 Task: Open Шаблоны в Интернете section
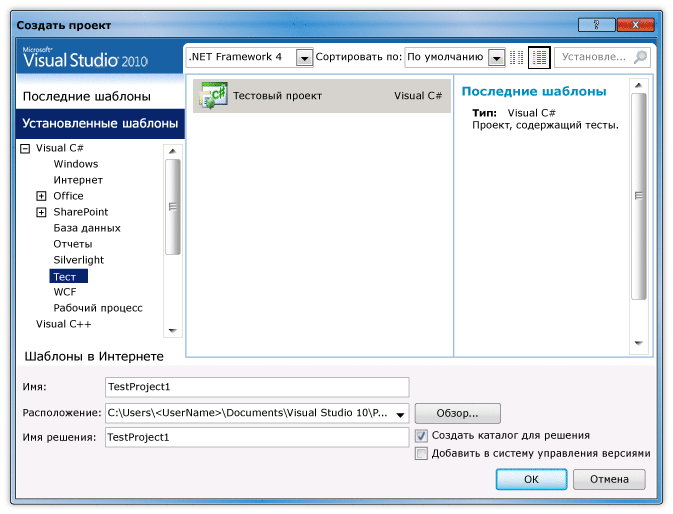(94, 357)
